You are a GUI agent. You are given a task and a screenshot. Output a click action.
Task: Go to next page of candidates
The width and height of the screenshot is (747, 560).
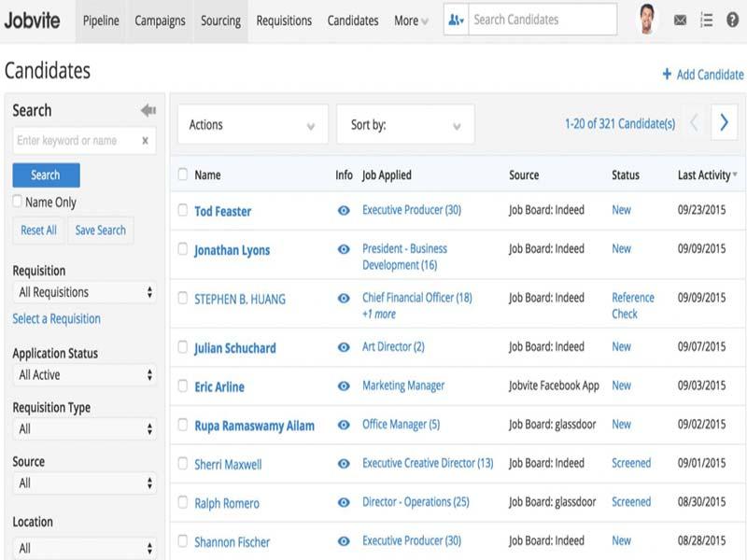(x=725, y=122)
